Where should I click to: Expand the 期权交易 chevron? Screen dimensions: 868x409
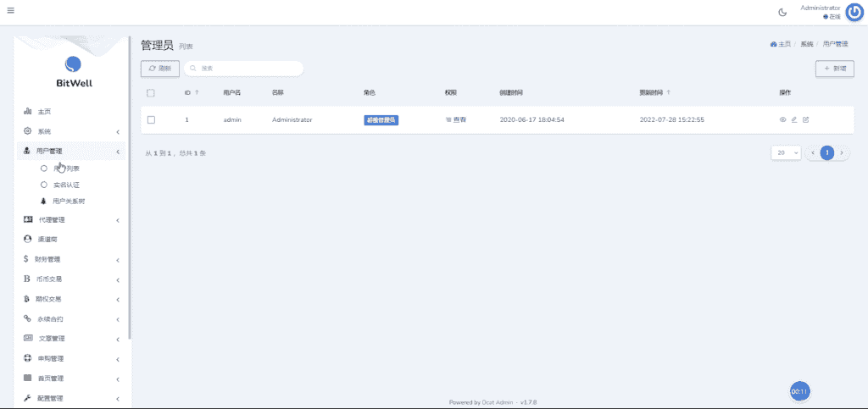(x=118, y=300)
